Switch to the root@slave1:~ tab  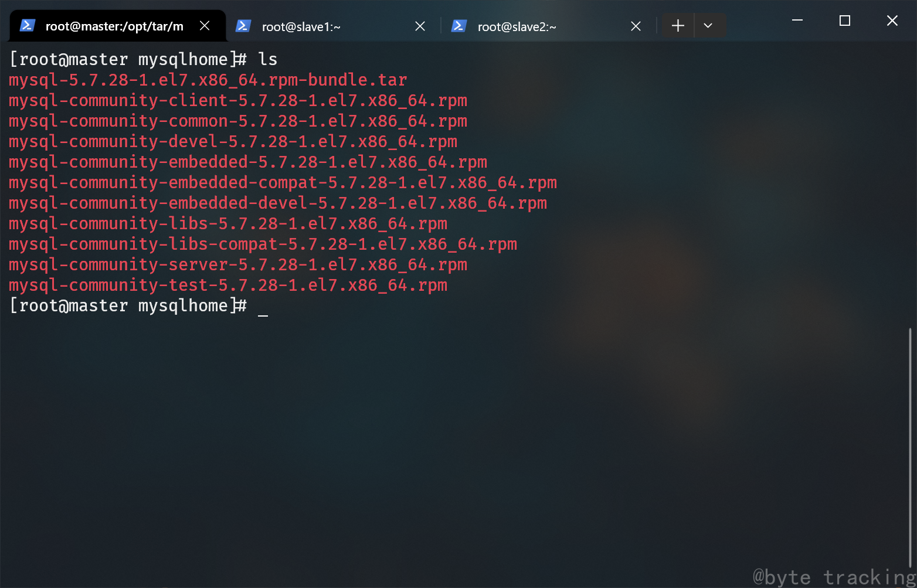[x=332, y=26]
